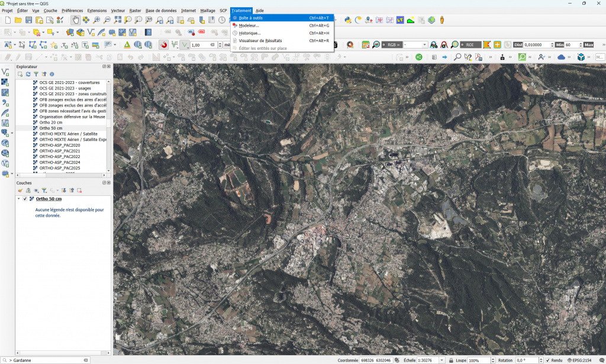Toggle the Rendu checkbox in status bar
This screenshot has width=606, height=364.
coord(548,360)
